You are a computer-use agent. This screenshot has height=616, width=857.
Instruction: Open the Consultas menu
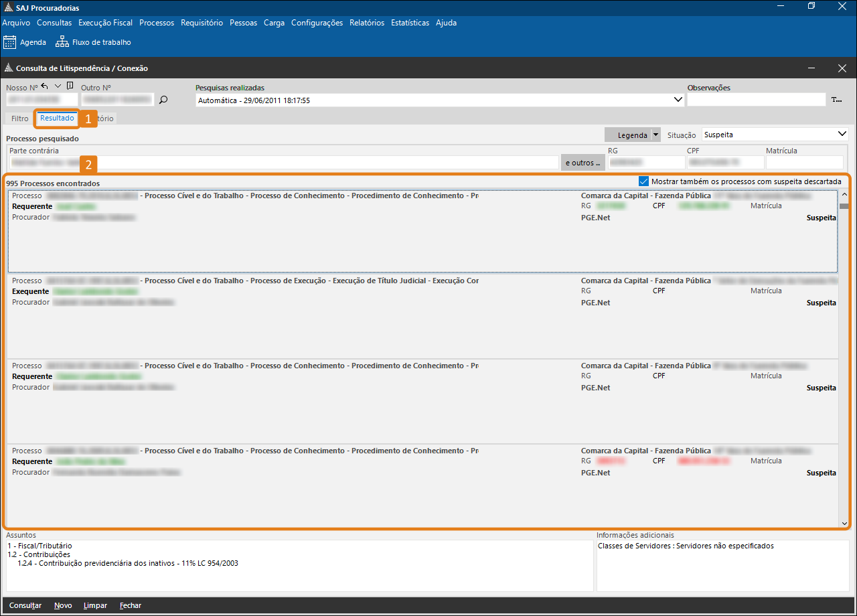(54, 23)
